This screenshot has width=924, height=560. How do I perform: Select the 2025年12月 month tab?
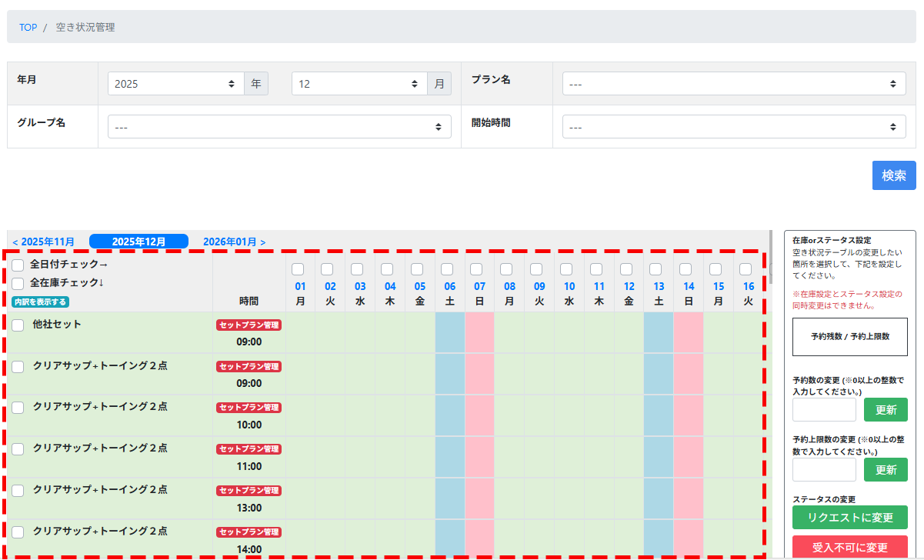138,242
